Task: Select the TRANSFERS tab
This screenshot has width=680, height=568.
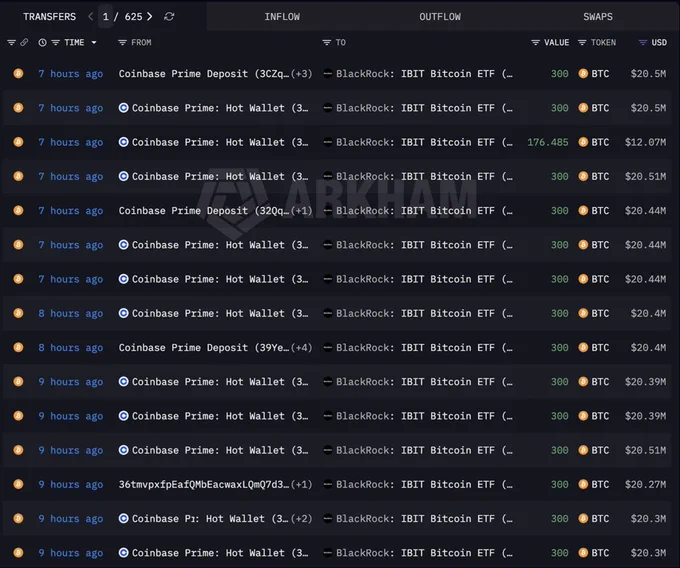Action: click(49, 16)
